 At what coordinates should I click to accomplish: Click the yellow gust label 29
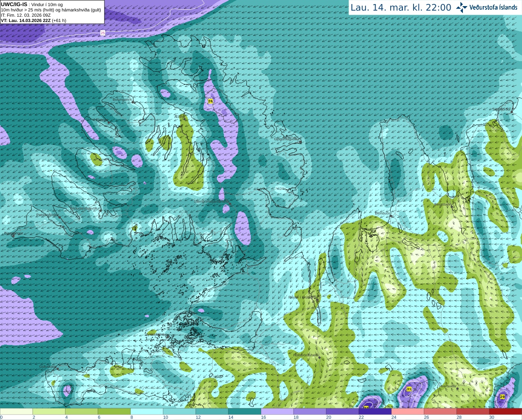pos(502,397)
